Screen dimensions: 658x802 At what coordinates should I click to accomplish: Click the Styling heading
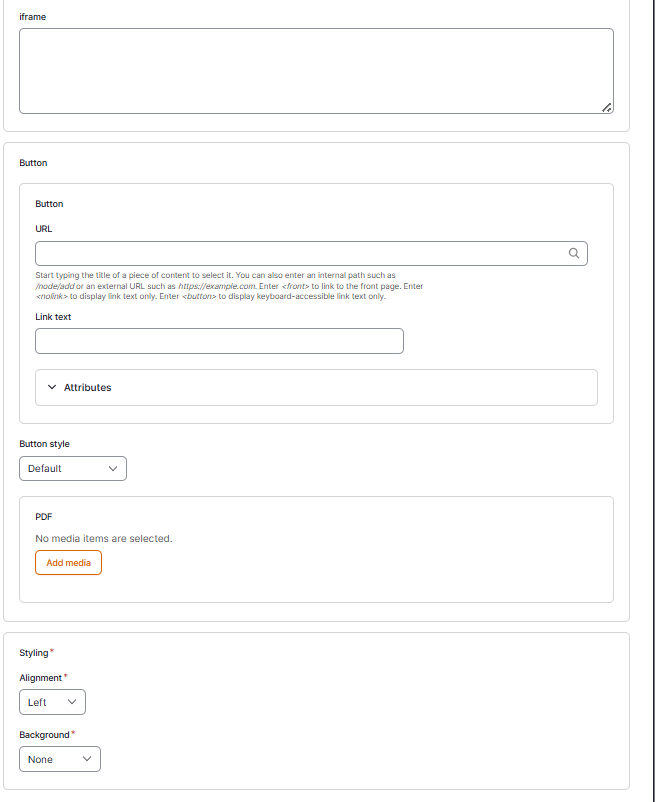(x=34, y=653)
